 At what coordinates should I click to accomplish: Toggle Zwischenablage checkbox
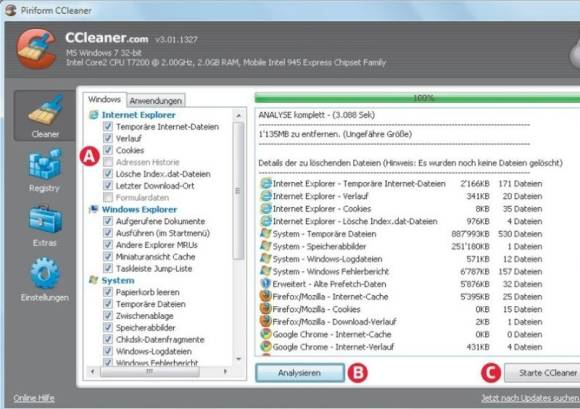click(108, 316)
